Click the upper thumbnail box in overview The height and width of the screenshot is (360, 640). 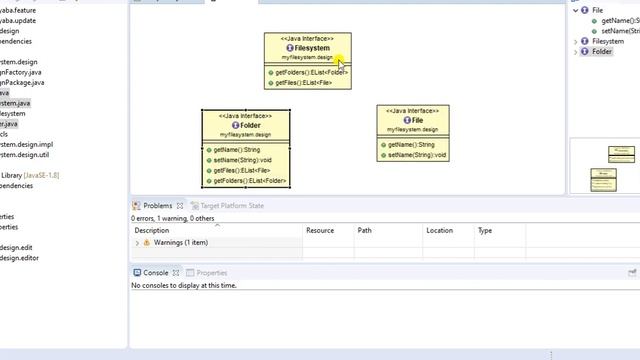click(x=621, y=154)
